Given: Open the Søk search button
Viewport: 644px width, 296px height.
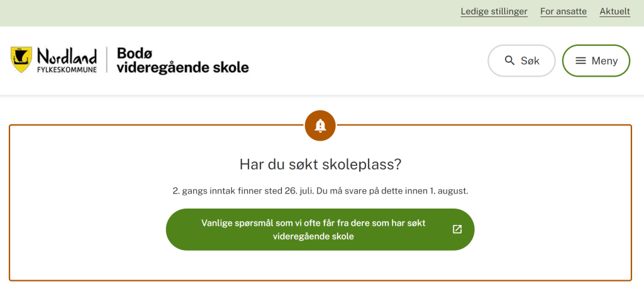Looking at the screenshot, I should [521, 61].
